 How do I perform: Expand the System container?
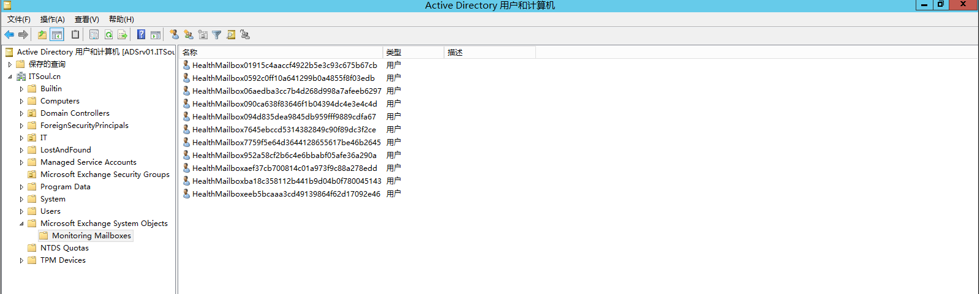point(21,199)
